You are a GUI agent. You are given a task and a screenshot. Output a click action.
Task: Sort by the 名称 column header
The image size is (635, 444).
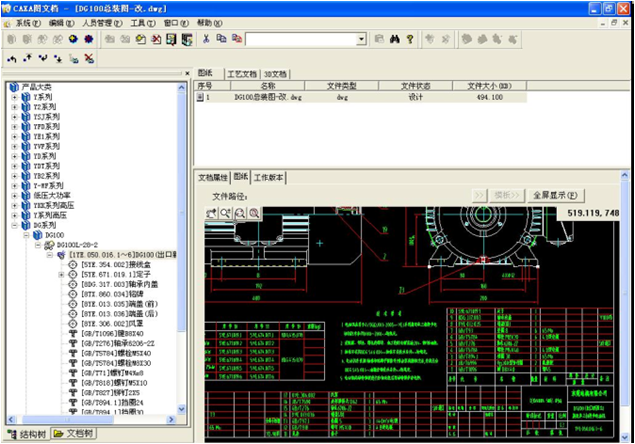click(x=268, y=86)
